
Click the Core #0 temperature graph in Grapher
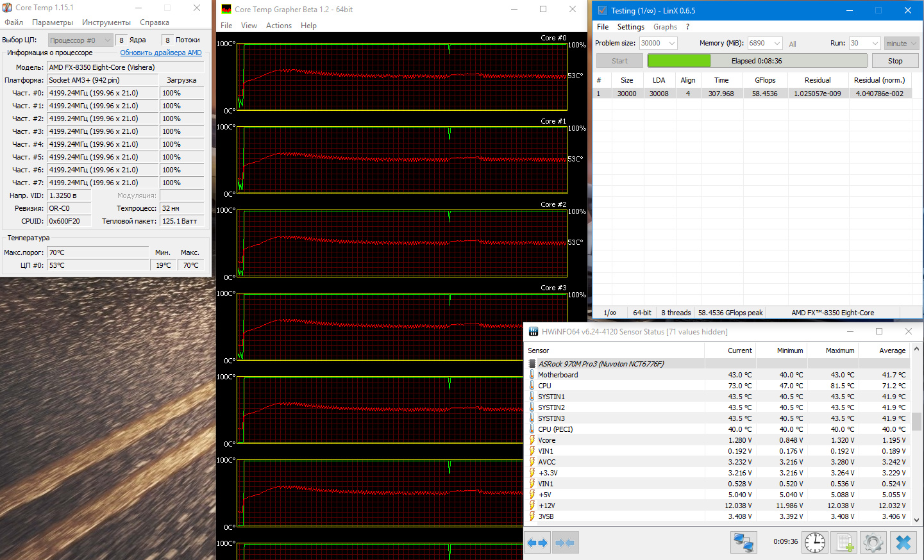402,76
